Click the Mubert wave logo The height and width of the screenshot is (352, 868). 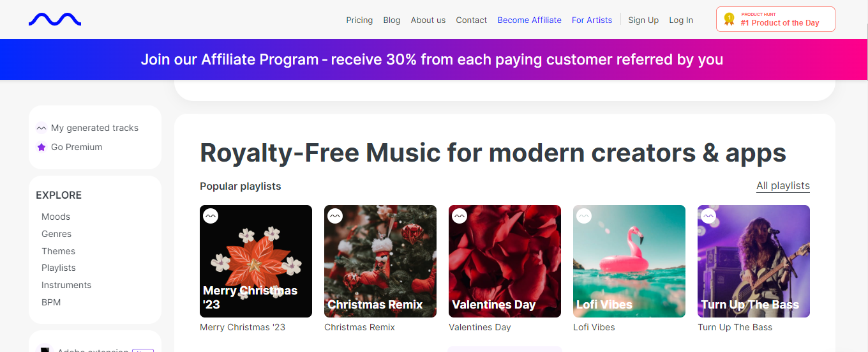[55, 20]
